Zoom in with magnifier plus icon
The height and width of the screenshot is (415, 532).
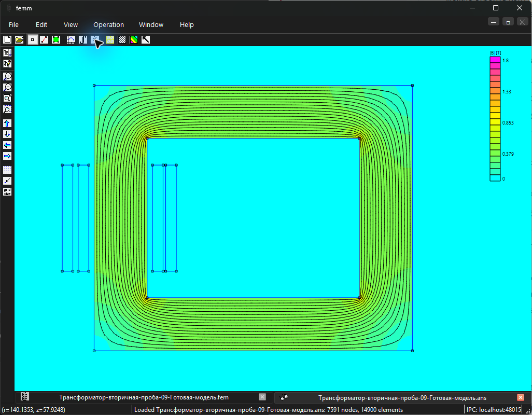[7, 76]
